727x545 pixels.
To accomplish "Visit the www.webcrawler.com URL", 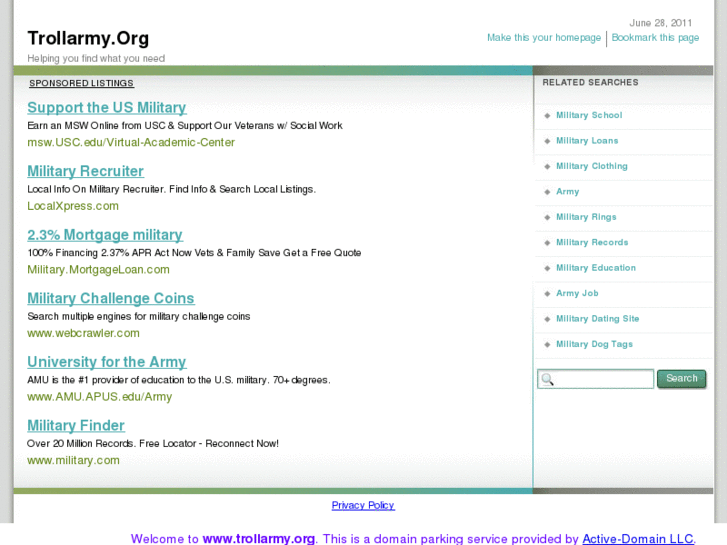I will coord(83,333).
